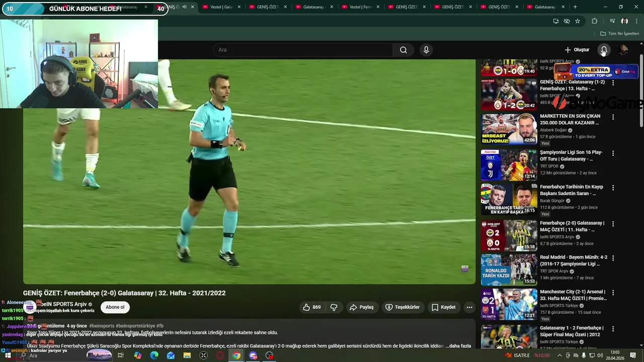Open YouTube notifications bell

click(x=604, y=50)
